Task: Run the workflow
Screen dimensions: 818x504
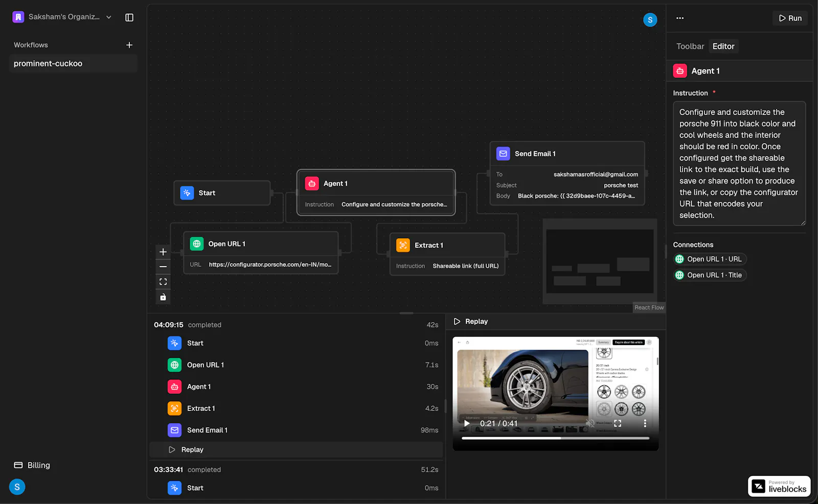Action: point(790,18)
